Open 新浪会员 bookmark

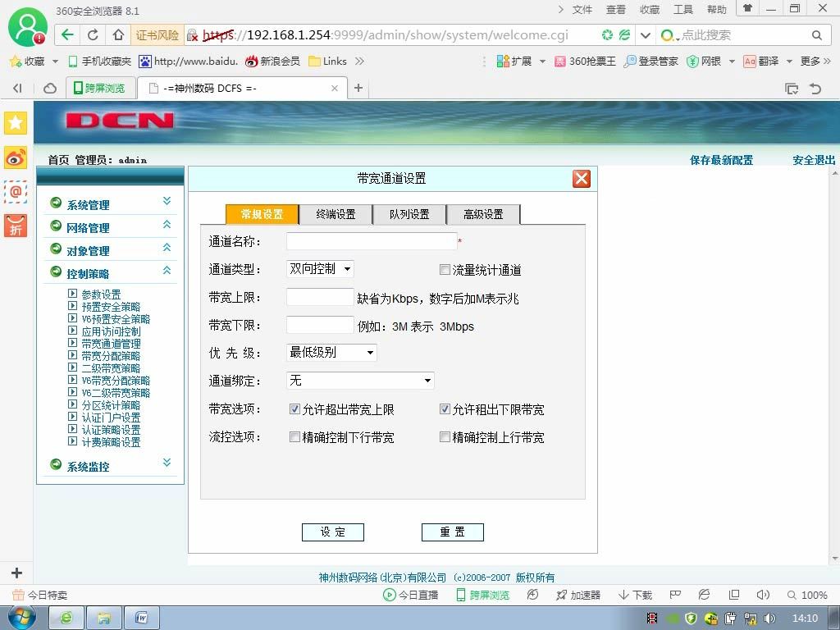click(x=272, y=61)
